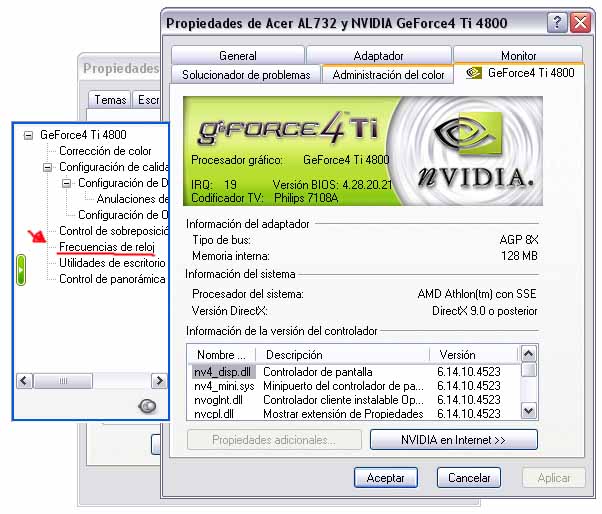Screen dimensions: 602x514
Task: Click the driver list scroll-up arrow
Action: pyautogui.click(x=529, y=353)
